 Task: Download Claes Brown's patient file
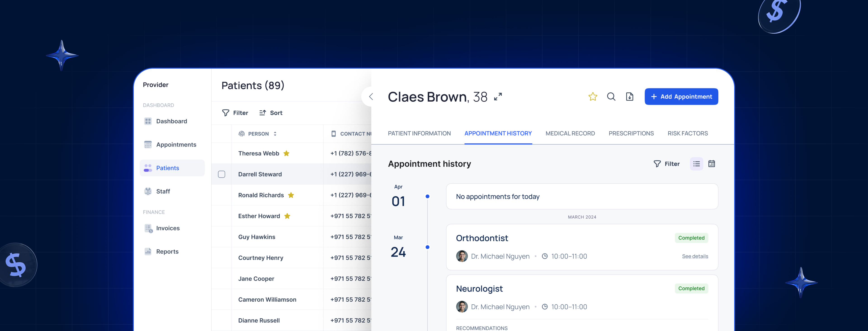tap(630, 96)
